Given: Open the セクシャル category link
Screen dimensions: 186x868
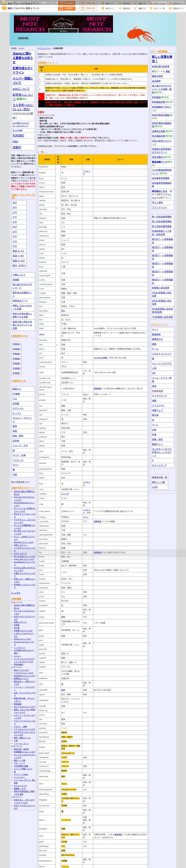Looking at the screenshot, I should click(18, 408).
